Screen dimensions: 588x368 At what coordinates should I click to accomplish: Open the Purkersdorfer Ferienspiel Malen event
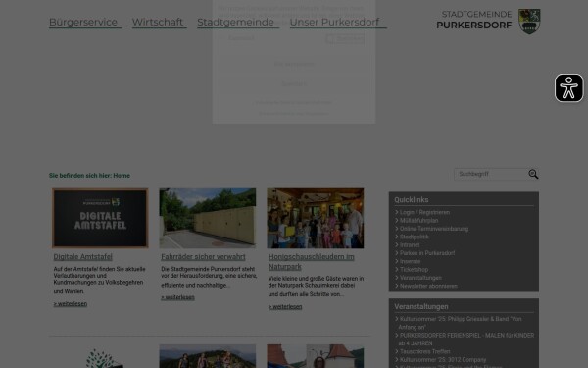[466, 340]
